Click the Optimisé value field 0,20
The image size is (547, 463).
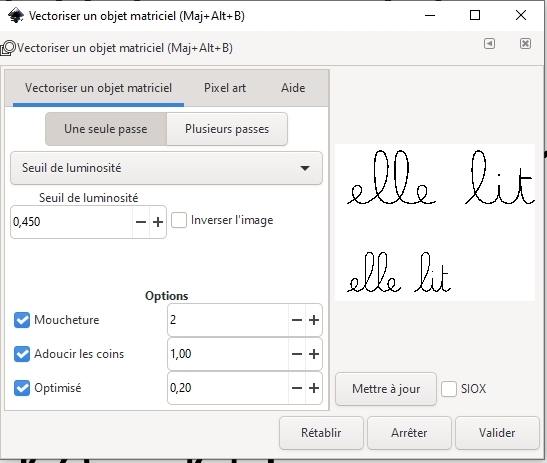(x=228, y=388)
